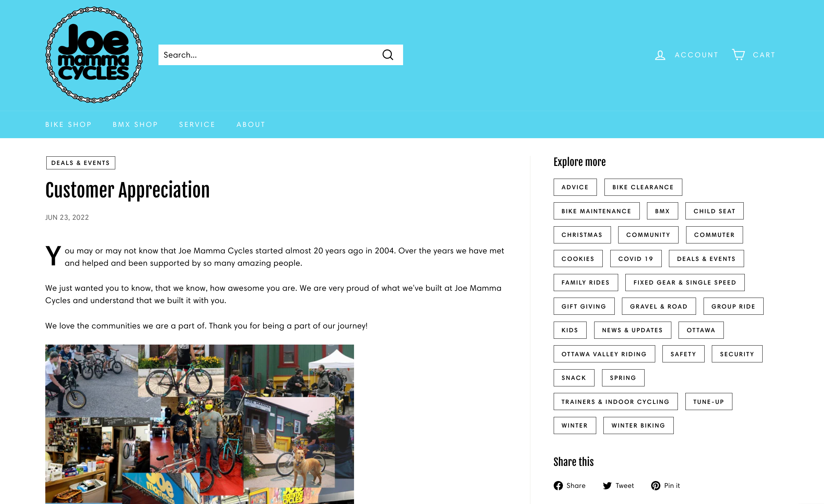Click the COMMUNITY explore tag
Viewport: 824px width, 504px height.
tap(648, 235)
